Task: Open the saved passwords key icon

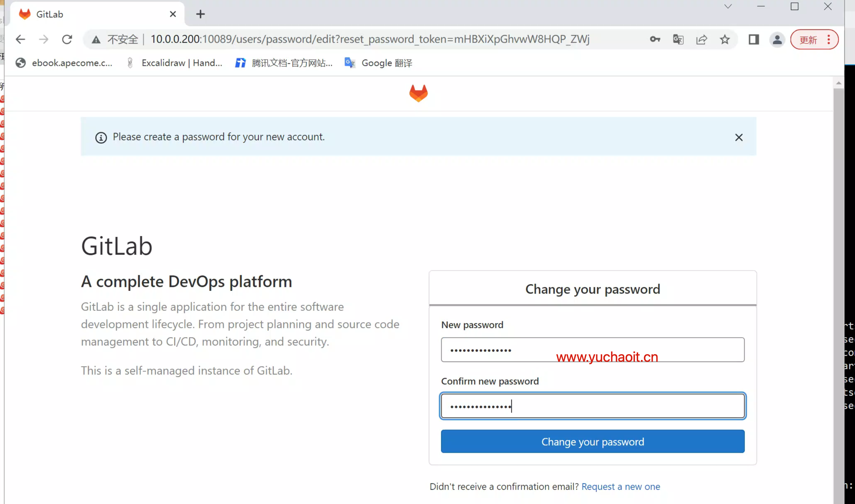Action: 655,39
